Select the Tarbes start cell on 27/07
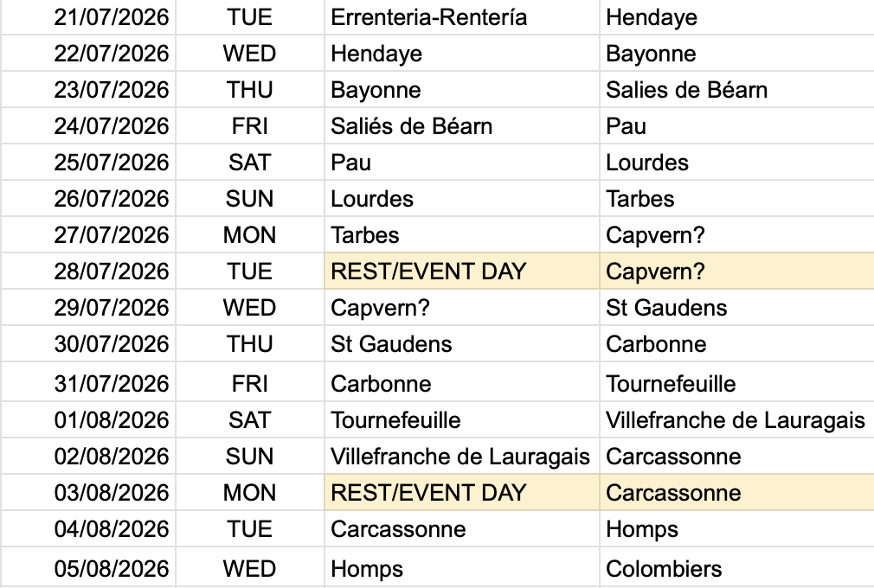Image resolution: width=874 pixels, height=588 pixels. coord(461,234)
